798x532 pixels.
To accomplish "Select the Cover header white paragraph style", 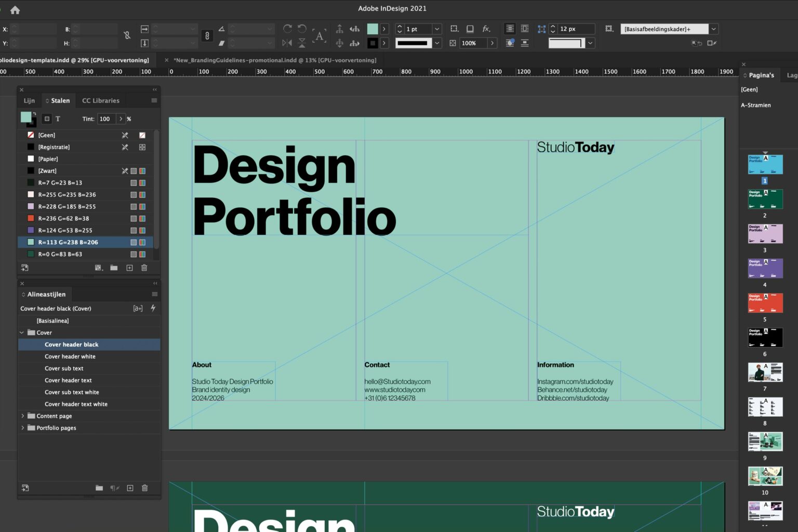I will 70,356.
